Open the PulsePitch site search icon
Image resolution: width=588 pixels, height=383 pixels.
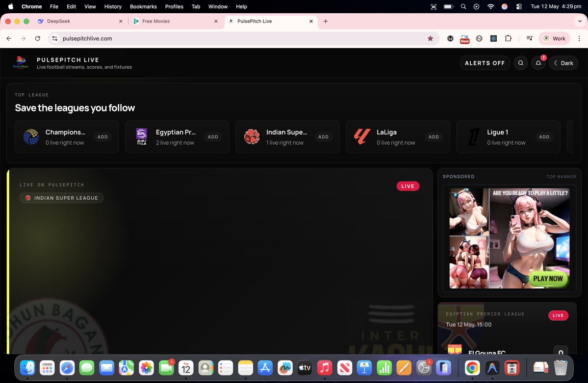520,63
